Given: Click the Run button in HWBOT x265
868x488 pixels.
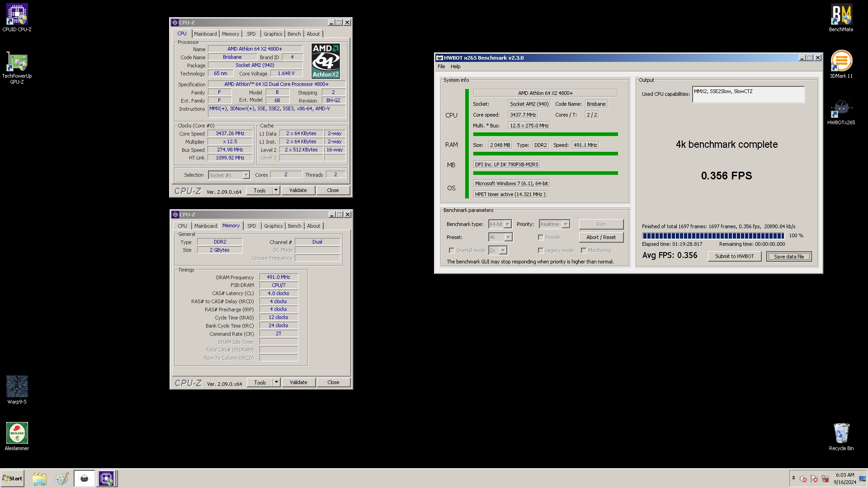Looking at the screenshot, I should click(x=601, y=224).
